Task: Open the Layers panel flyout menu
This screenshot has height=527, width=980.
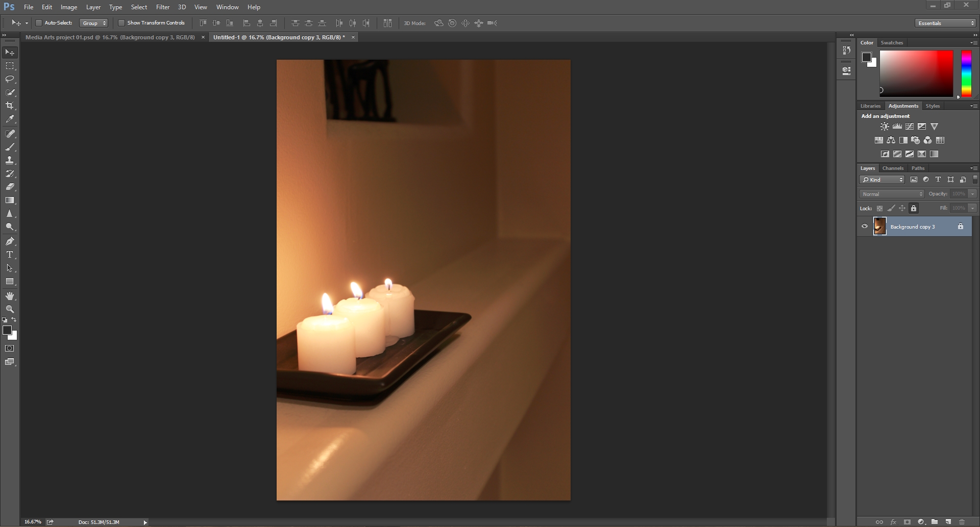Action: tap(974, 168)
